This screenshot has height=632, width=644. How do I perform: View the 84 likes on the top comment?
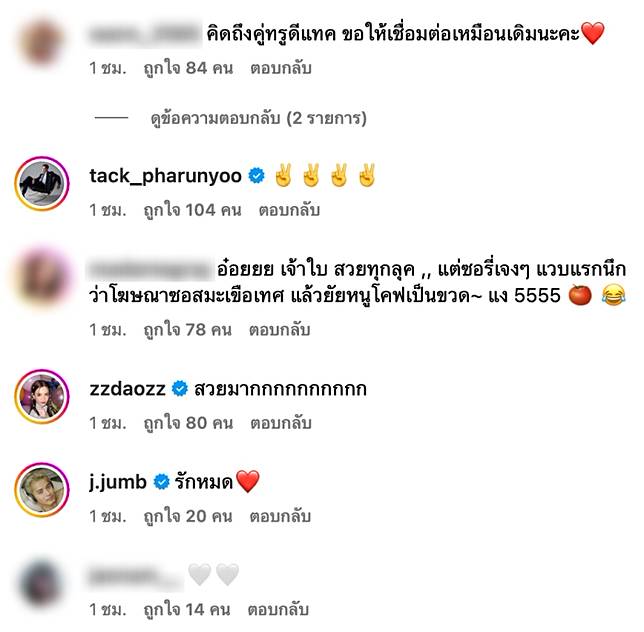(x=188, y=68)
